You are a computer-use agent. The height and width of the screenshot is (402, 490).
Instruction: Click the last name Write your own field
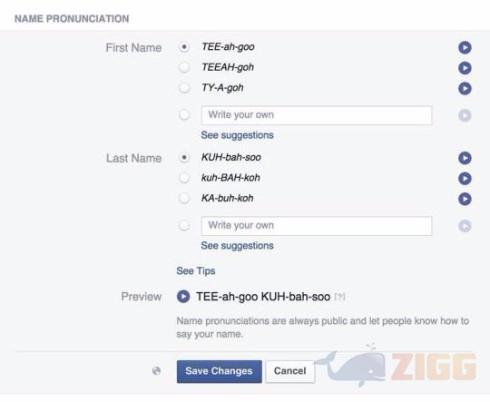click(316, 226)
